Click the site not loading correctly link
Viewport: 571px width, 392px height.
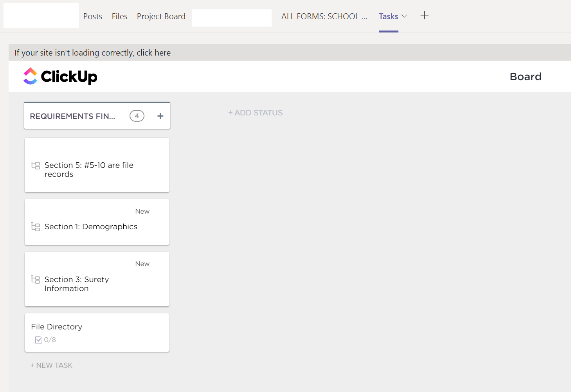92,53
